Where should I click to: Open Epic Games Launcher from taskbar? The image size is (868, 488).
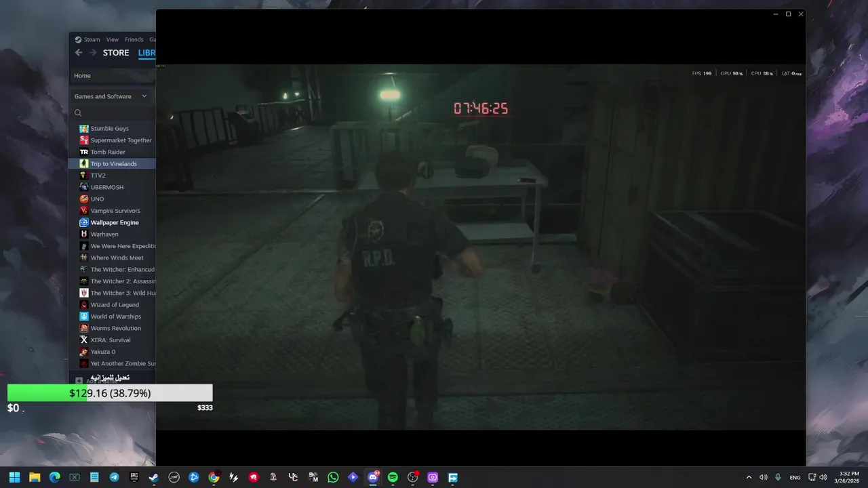point(134,477)
